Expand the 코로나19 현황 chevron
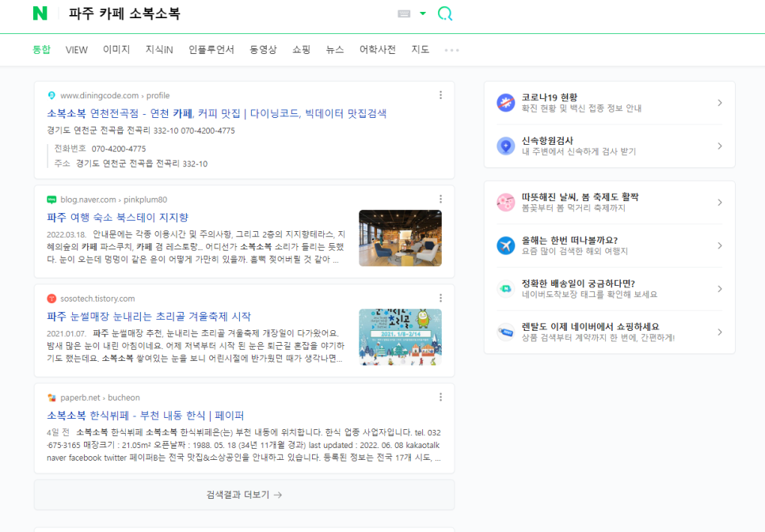This screenshot has height=532, width=765. click(x=720, y=103)
